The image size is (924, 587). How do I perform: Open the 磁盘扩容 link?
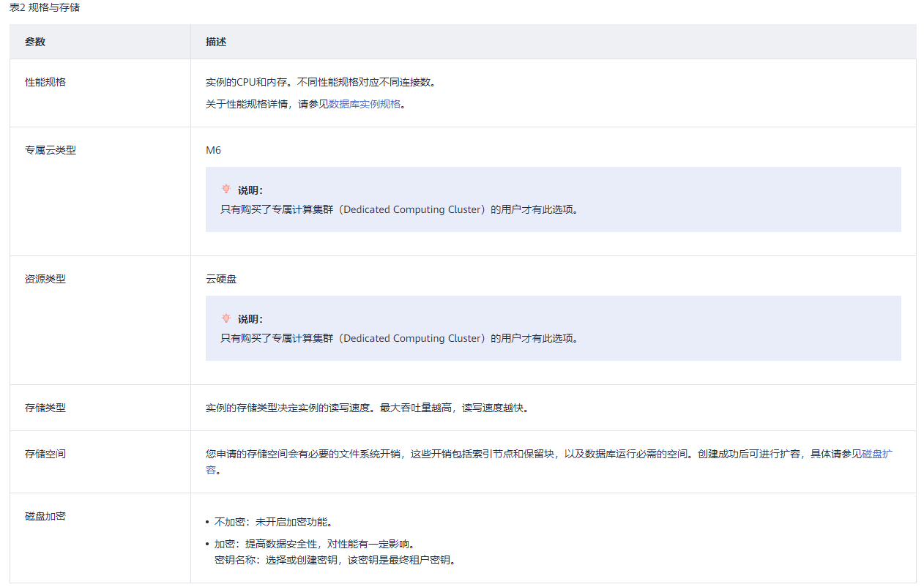(877, 454)
